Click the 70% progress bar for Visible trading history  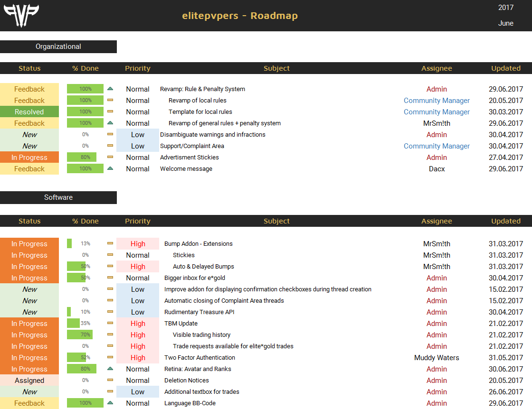coord(80,335)
